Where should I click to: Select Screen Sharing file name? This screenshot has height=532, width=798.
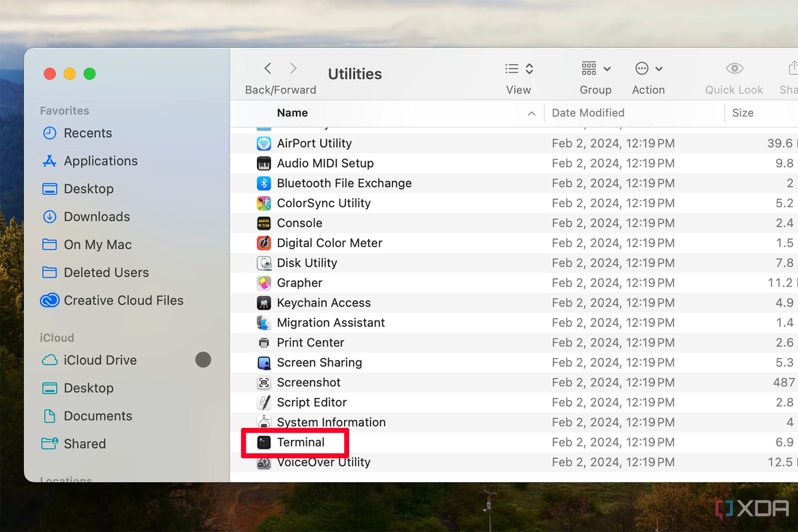[319, 363]
